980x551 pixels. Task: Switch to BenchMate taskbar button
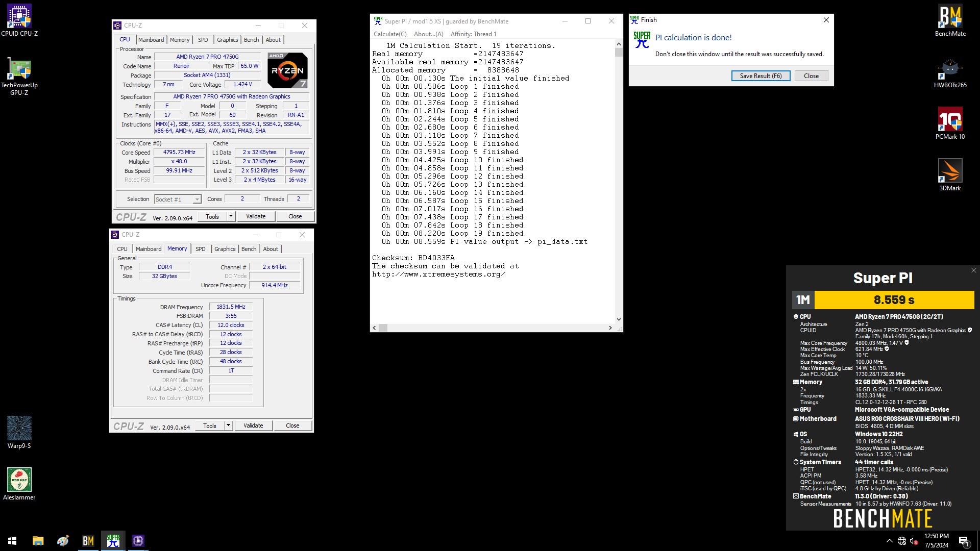coord(88,541)
